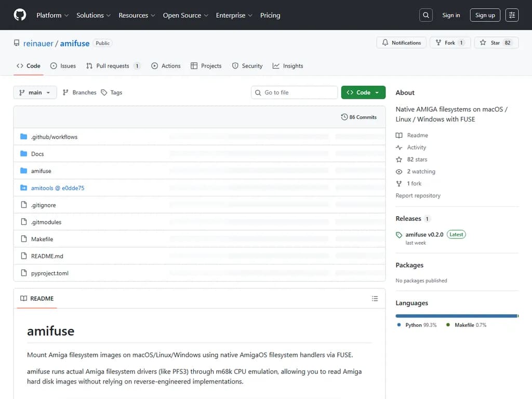
Task: Open the amifuse v0.2.0 release link
Action: (x=424, y=234)
